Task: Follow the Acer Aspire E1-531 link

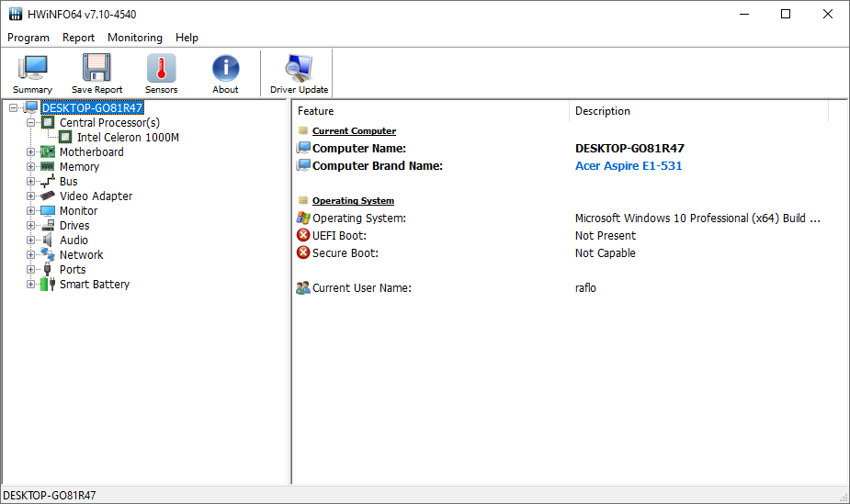Action: coord(629,165)
